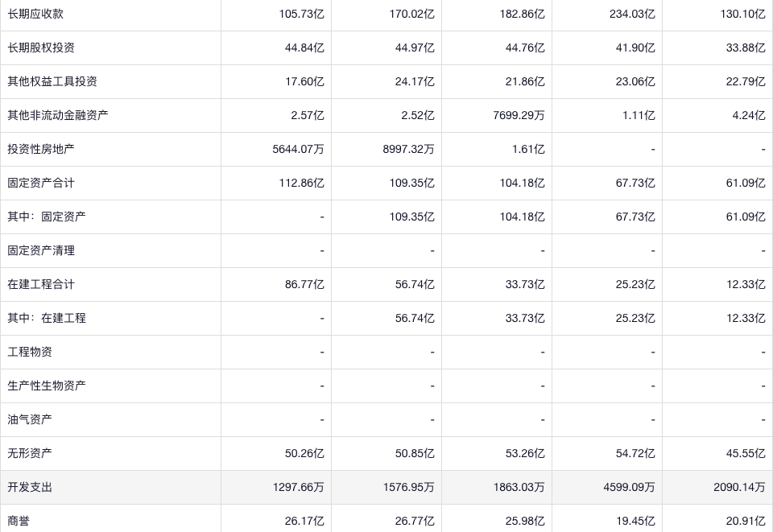Select the 长期股权投资 row label
This screenshot has width=773, height=532.
[41, 47]
